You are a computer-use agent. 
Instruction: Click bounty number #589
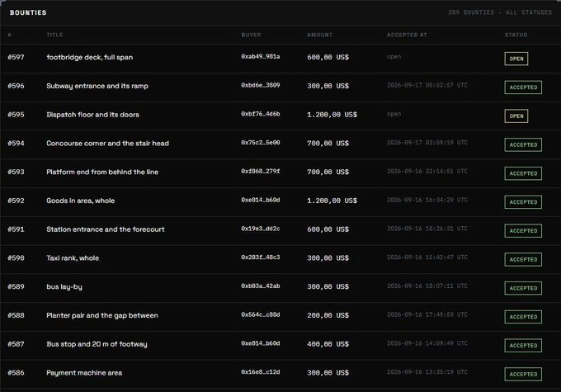pos(16,286)
